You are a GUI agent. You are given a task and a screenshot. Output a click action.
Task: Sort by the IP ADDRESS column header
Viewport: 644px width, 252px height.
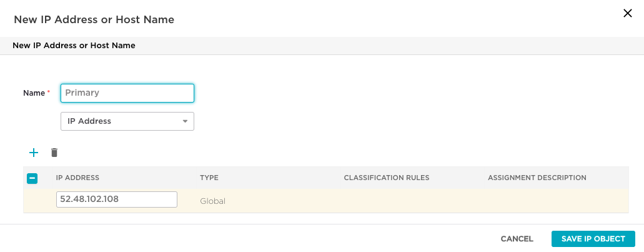[77, 178]
